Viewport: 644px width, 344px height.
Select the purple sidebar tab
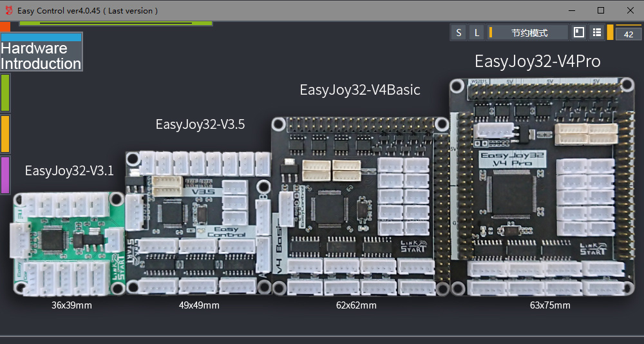[5, 175]
